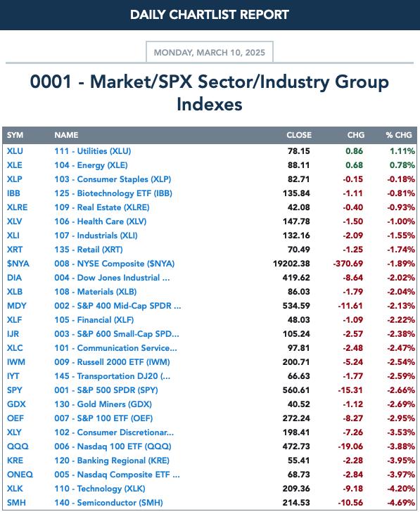Open the 104 - Energy (XLE) chart link
The image size is (420, 514).
91,165
